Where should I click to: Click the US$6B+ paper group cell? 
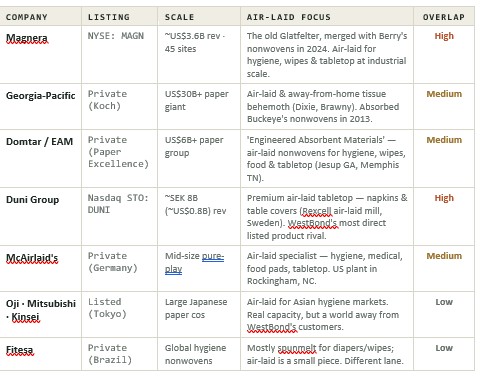199,159
